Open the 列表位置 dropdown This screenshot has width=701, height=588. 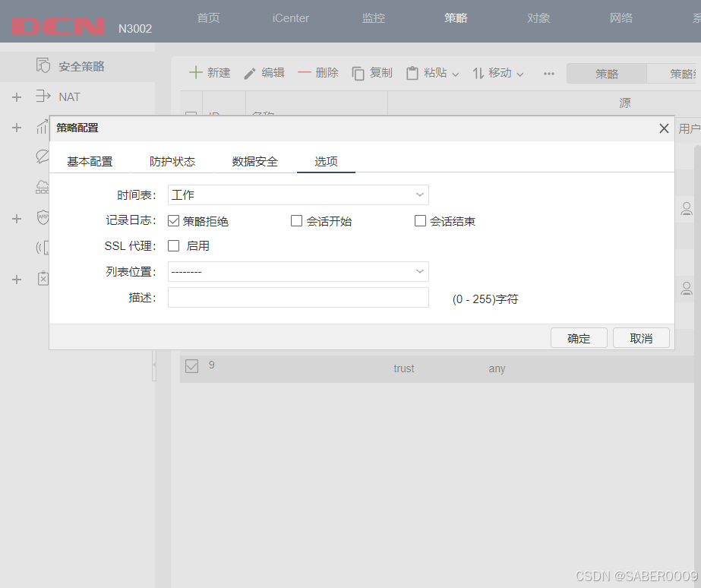(298, 271)
